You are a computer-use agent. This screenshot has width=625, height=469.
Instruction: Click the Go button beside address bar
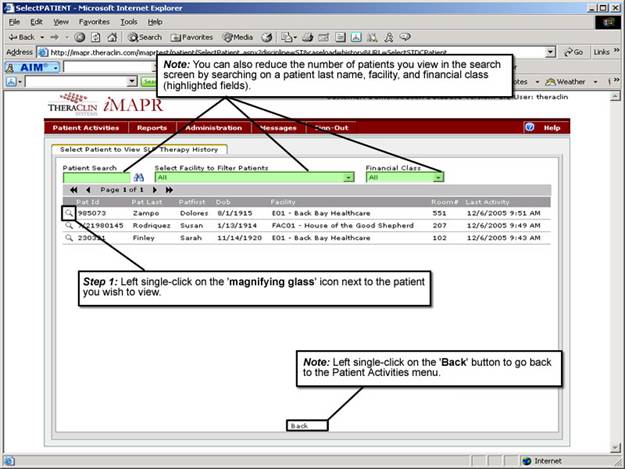point(573,52)
